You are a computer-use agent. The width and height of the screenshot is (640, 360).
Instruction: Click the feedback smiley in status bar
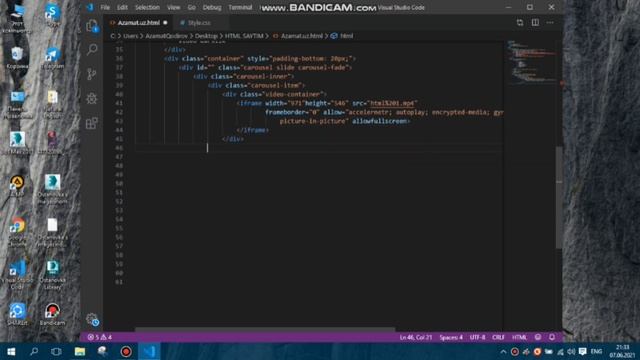[x=538, y=337]
